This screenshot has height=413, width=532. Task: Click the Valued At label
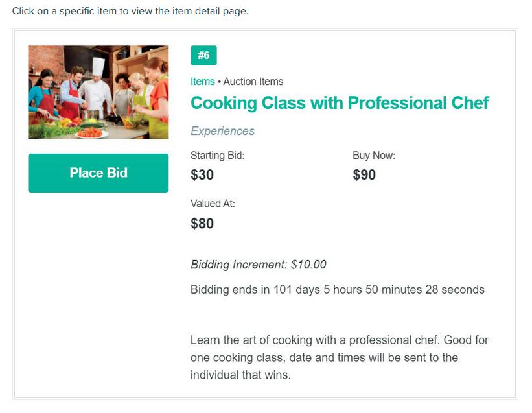tap(213, 204)
